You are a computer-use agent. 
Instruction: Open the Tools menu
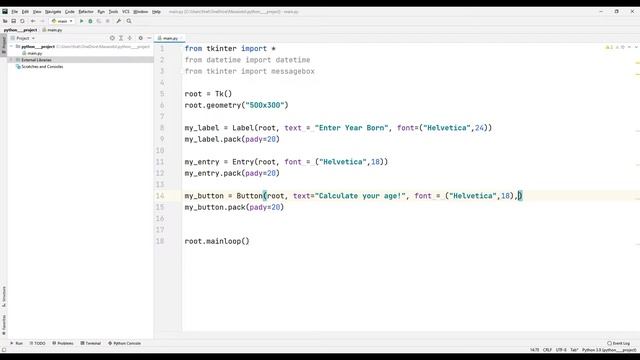(113, 12)
